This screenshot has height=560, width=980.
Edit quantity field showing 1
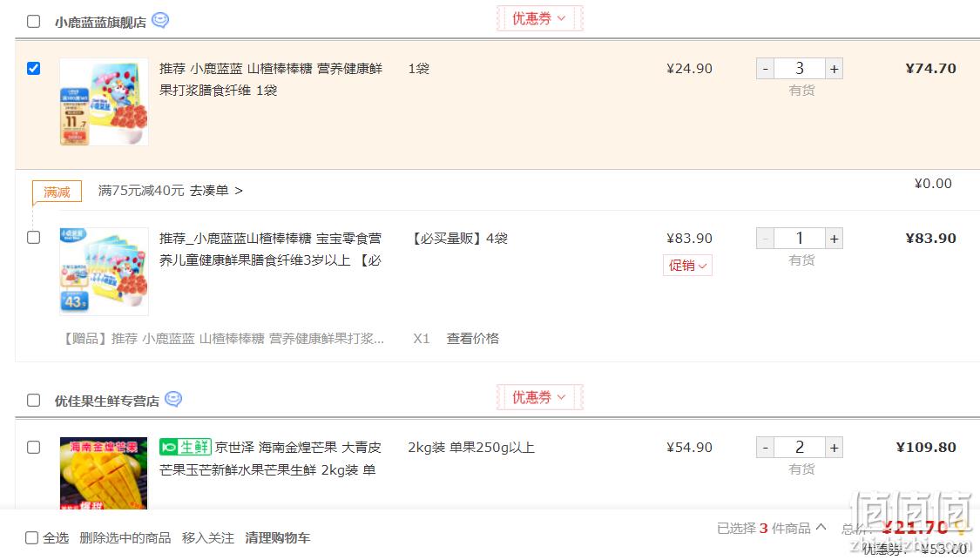(x=800, y=238)
